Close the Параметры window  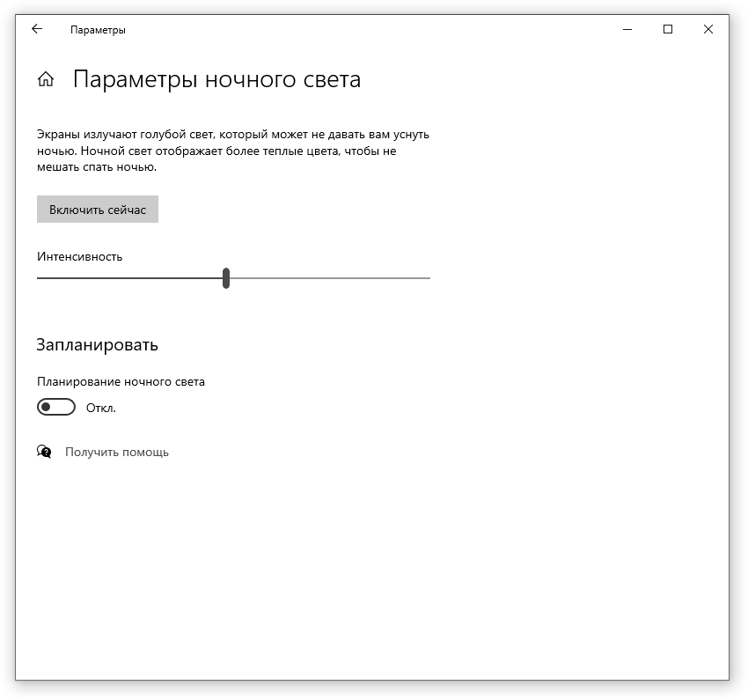[708, 29]
